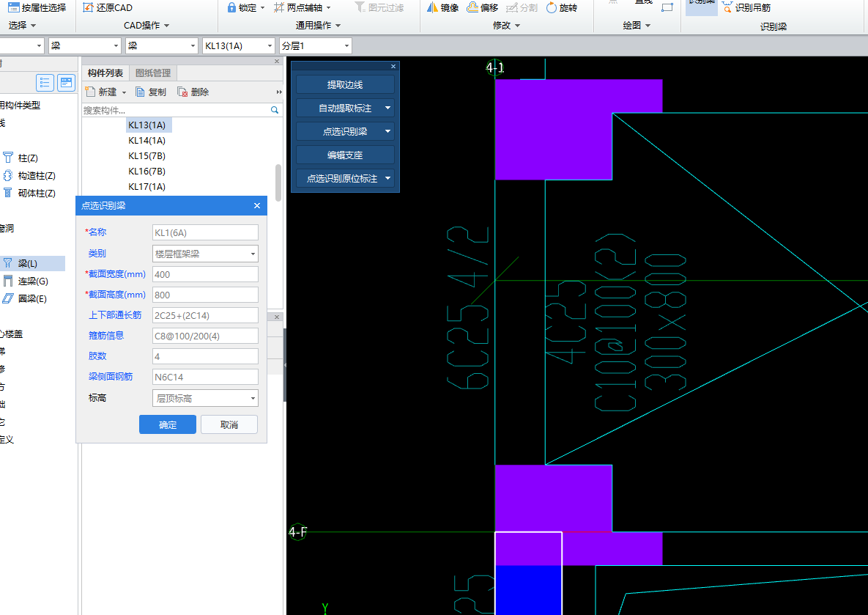Open the 分层1 layer combo box
This screenshot has height=615, width=868.
coord(316,45)
